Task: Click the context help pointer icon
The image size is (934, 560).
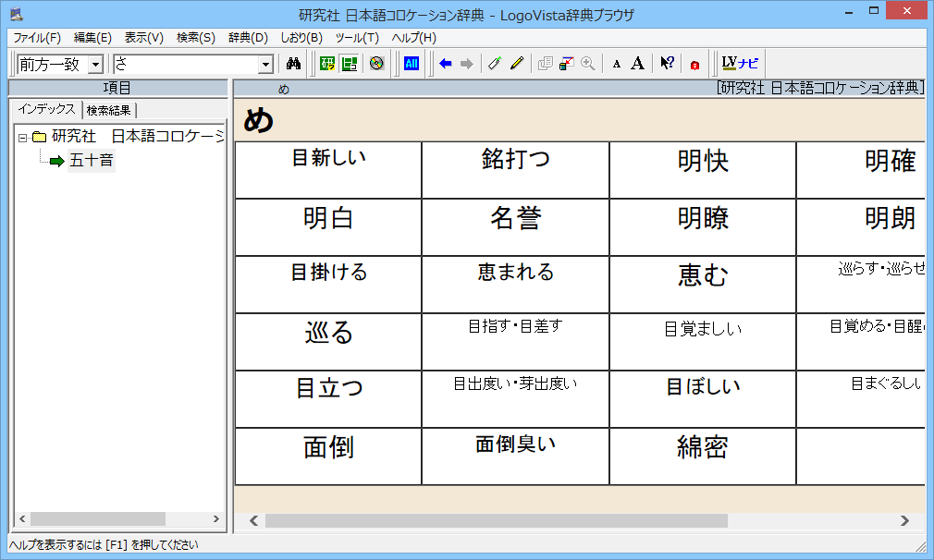Action: pyautogui.click(x=667, y=64)
